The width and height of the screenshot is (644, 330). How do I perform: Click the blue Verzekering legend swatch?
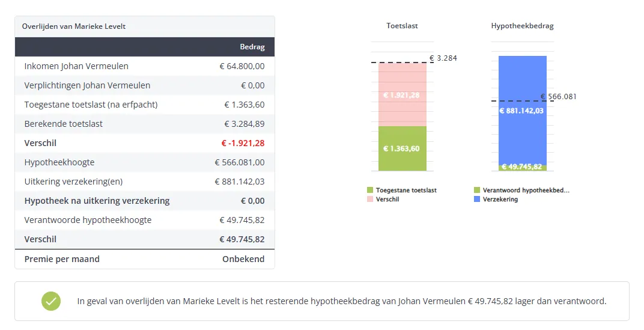coord(477,199)
